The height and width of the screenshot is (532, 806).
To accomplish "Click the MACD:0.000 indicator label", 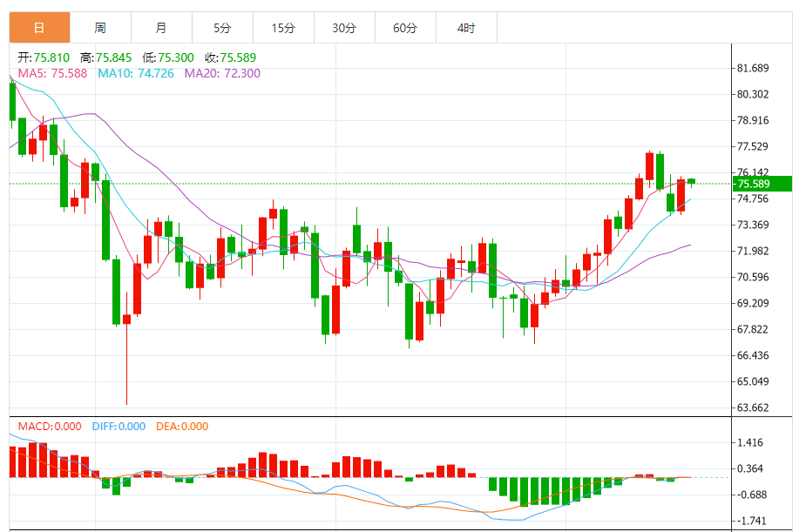I will tap(50, 427).
